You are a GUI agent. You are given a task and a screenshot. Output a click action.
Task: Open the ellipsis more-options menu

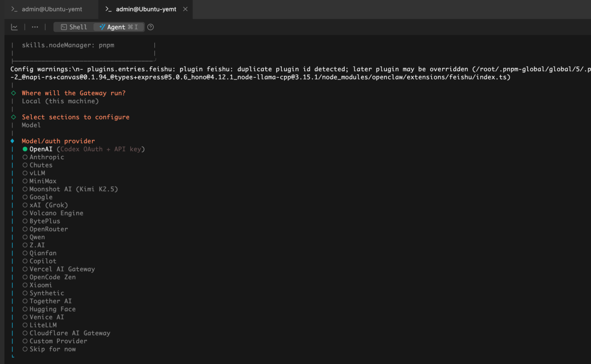point(34,26)
